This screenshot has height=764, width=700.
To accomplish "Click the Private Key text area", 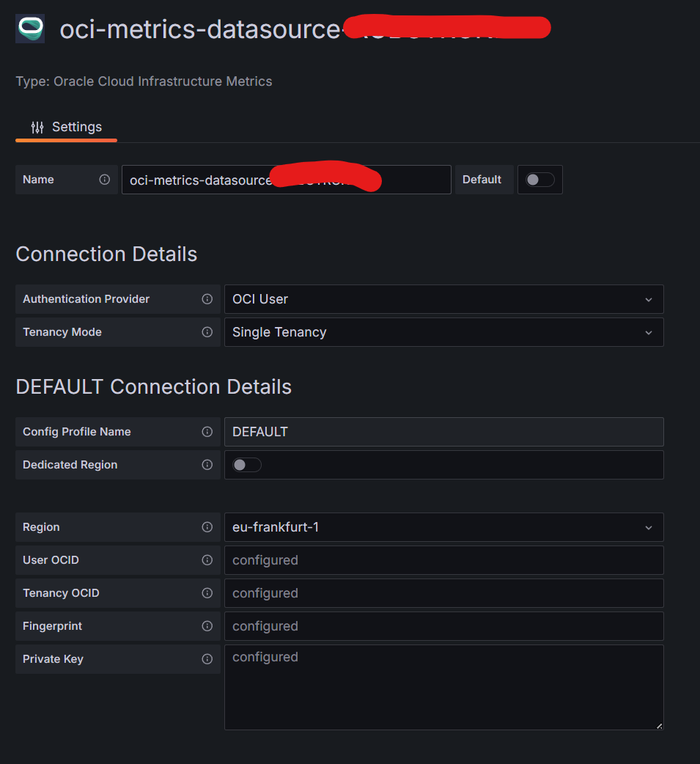I will (x=443, y=686).
